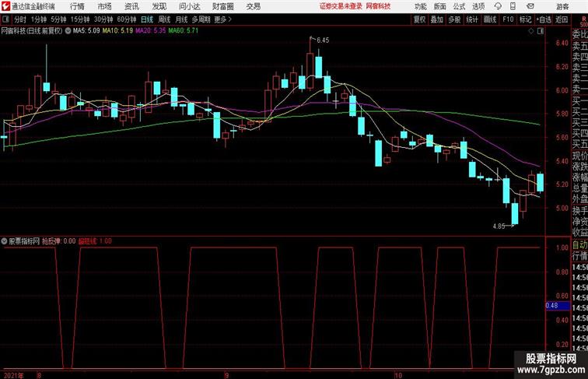
Task: Toggle right info panel icon above chart
Action: (x=541, y=31)
